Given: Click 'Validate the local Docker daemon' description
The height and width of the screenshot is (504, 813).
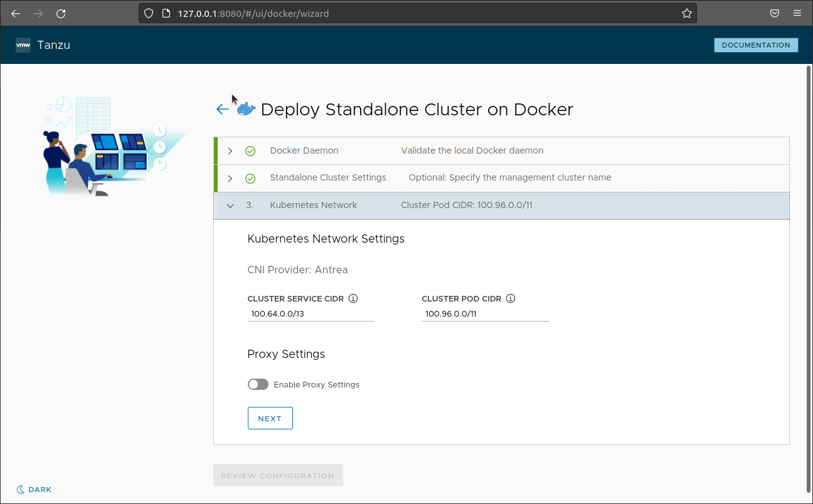Looking at the screenshot, I should tap(472, 151).
